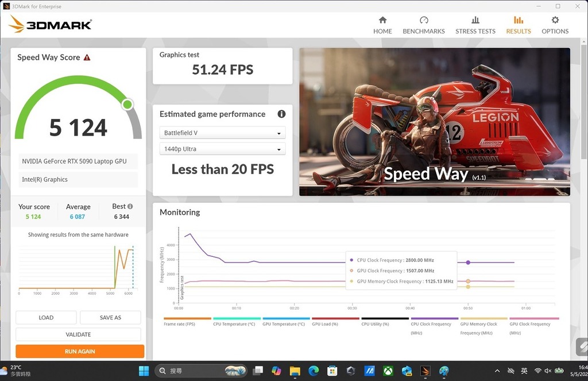Open the weather widget showing 23°C
The height and width of the screenshot is (381, 588).
tap(16, 371)
